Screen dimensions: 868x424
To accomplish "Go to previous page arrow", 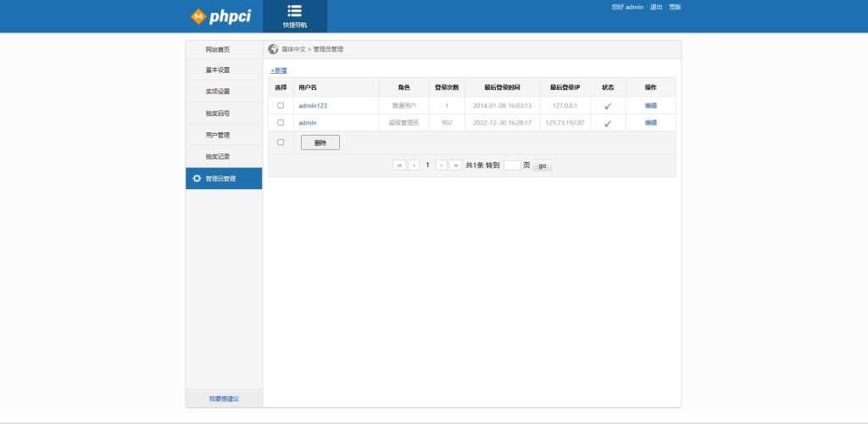I will 414,165.
